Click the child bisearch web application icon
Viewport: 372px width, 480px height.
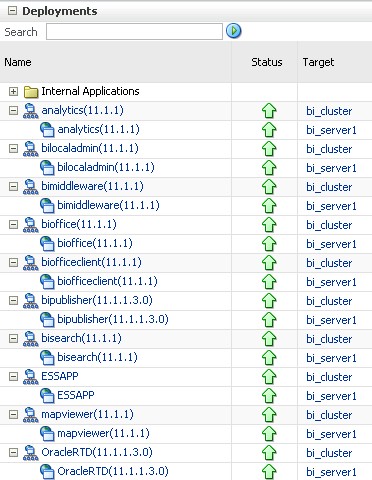47,358
